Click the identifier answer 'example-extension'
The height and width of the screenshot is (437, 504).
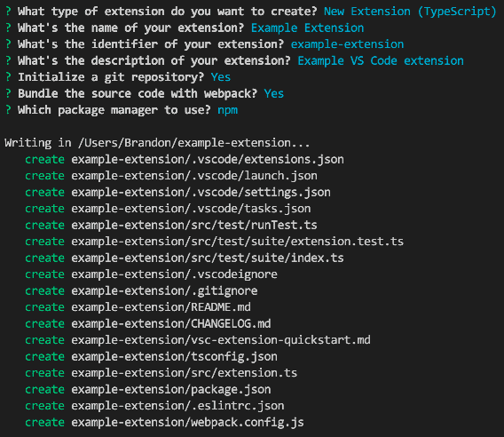(347, 44)
